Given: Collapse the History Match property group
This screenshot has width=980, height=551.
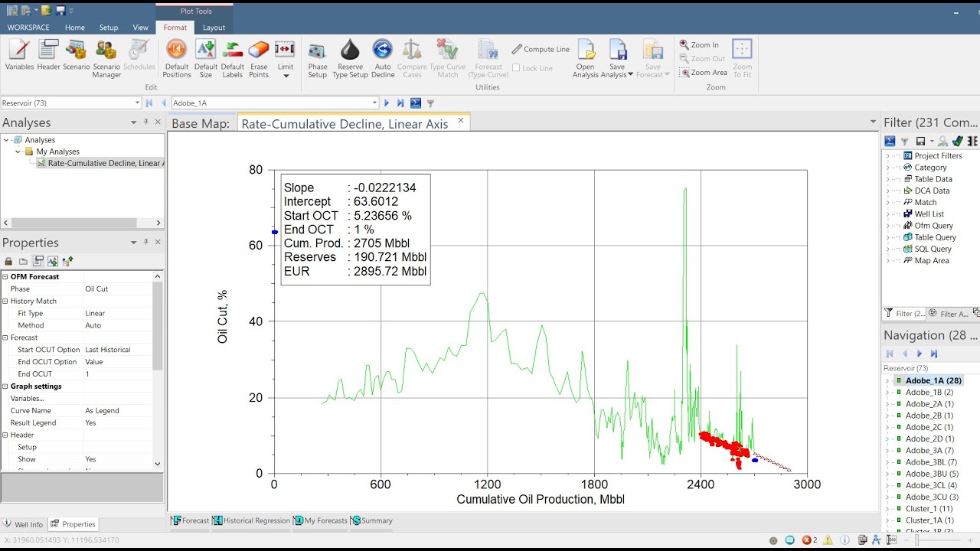Looking at the screenshot, I should (5, 301).
